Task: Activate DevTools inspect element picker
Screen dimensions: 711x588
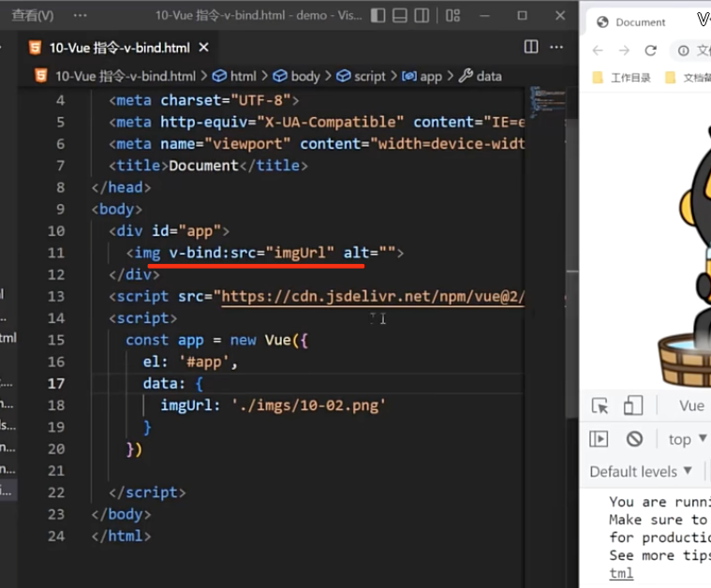Action: point(600,405)
